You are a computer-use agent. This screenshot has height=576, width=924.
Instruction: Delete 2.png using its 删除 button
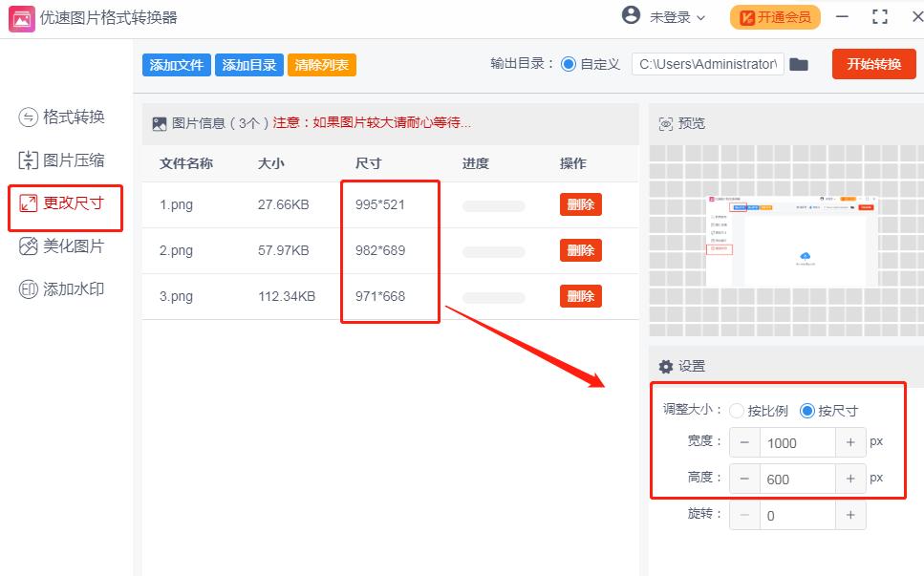pos(580,250)
